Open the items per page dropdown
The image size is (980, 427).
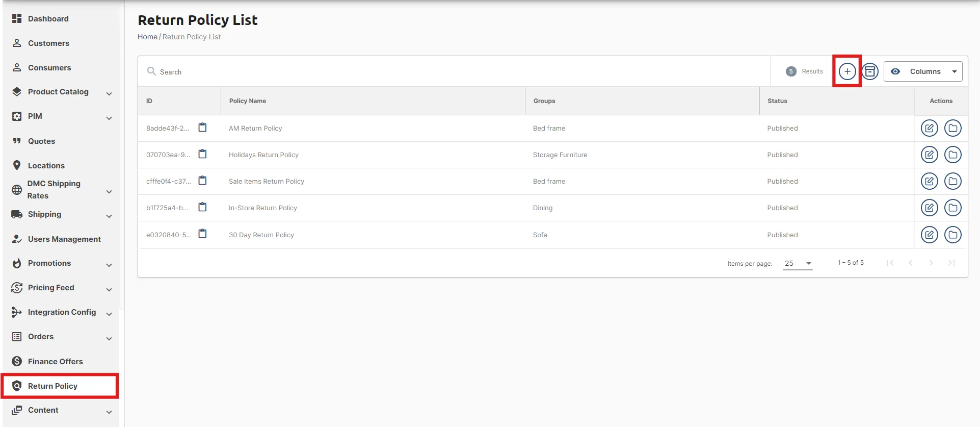coord(798,263)
